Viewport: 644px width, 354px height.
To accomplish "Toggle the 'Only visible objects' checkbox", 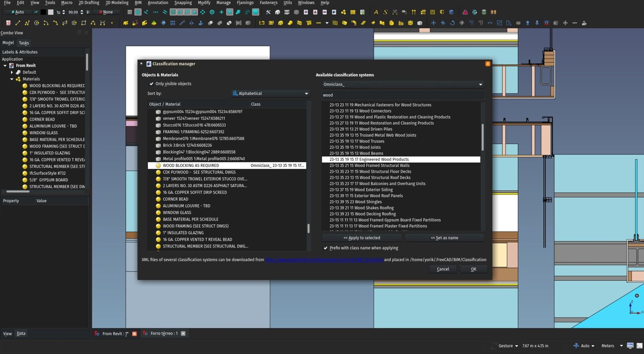I will pyautogui.click(x=151, y=84).
